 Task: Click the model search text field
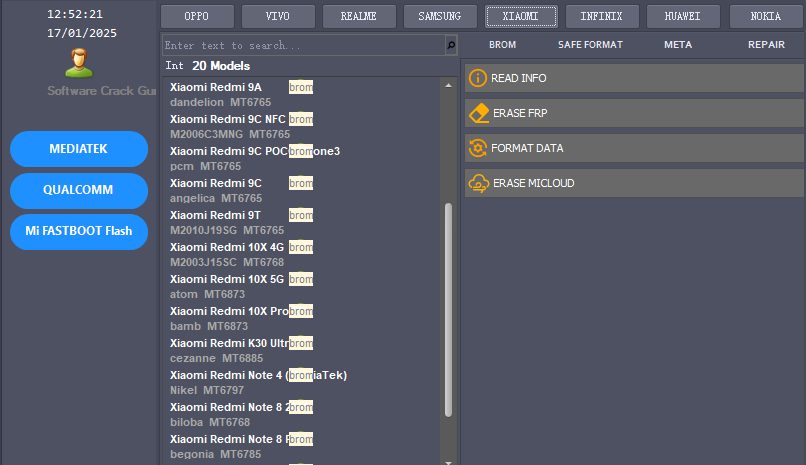[x=302, y=46]
